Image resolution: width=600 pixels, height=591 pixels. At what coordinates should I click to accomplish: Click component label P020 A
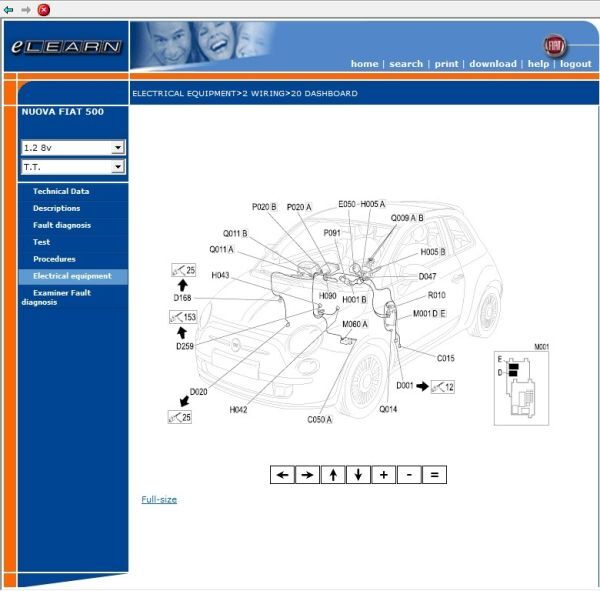point(299,207)
